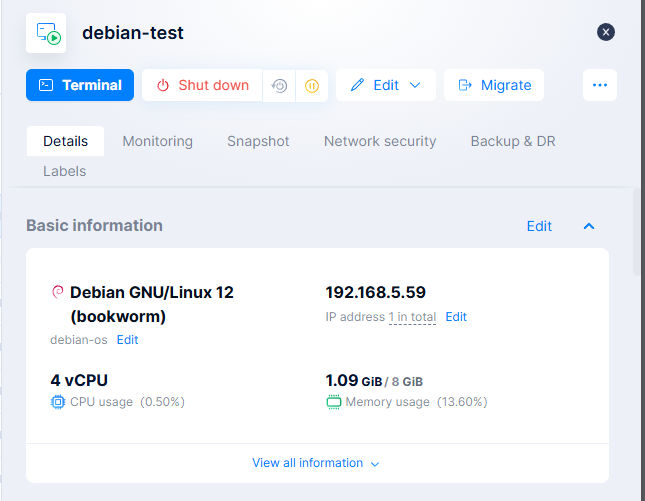Open the three-dot more actions menu
This screenshot has width=645, height=501.
[x=600, y=85]
